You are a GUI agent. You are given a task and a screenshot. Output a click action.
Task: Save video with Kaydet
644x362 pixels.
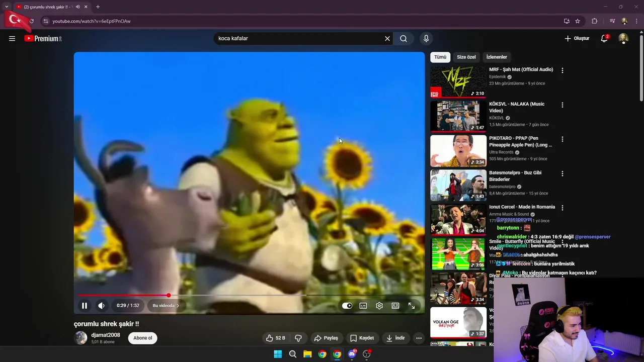click(x=362, y=338)
